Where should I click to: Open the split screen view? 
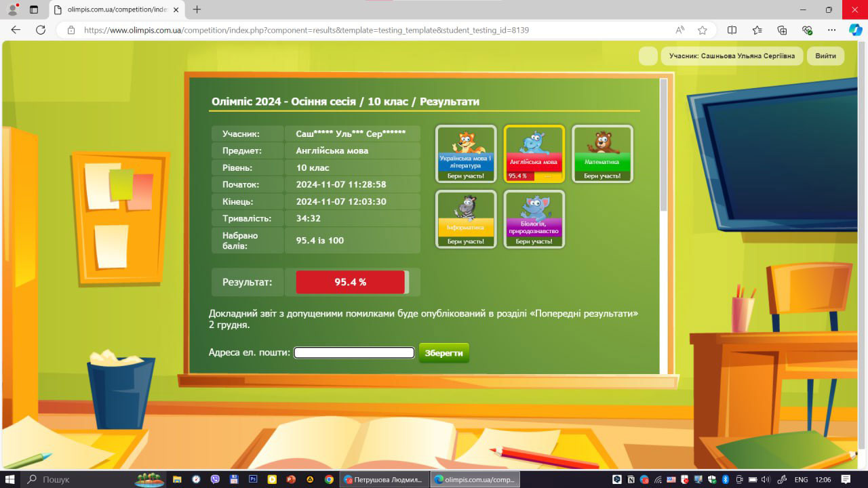point(732,30)
